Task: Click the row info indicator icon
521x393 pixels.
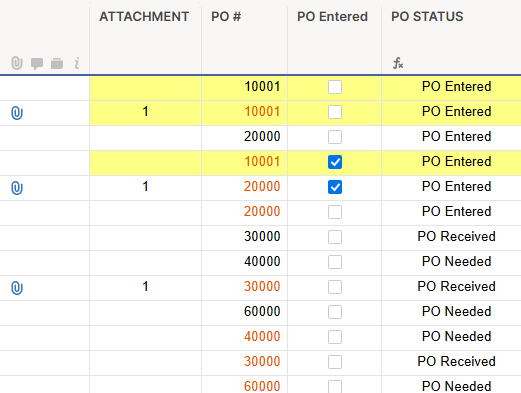Action: 77,63
